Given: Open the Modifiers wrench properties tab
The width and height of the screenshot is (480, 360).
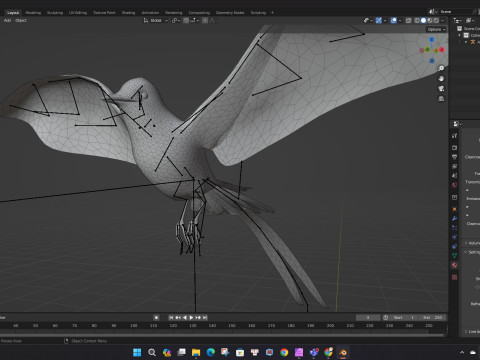Looking at the screenshot, I should pyautogui.click(x=454, y=218).
